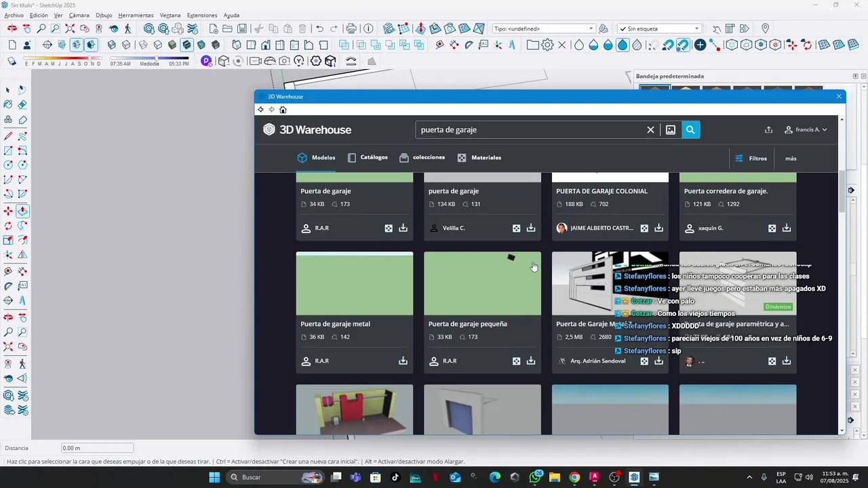Image resolution: width=868 pixels, height=488 pixels.
Task: Download the Puerta de garaje pequeña model
Action: pyautogui.click(x=531, y=361)
